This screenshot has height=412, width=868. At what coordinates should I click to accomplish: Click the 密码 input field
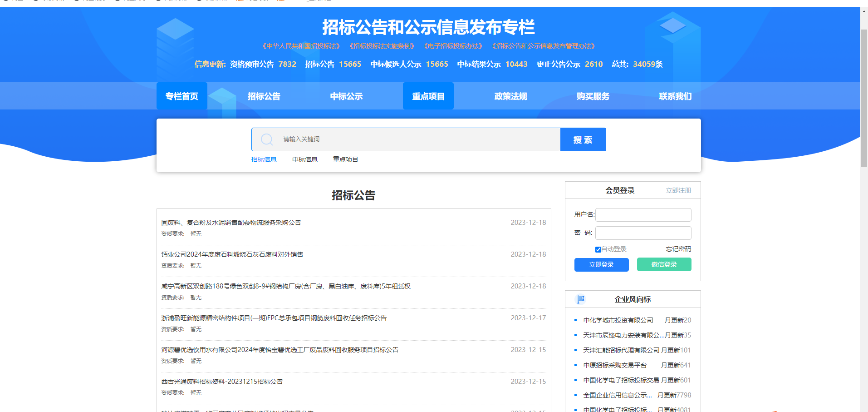643,233
